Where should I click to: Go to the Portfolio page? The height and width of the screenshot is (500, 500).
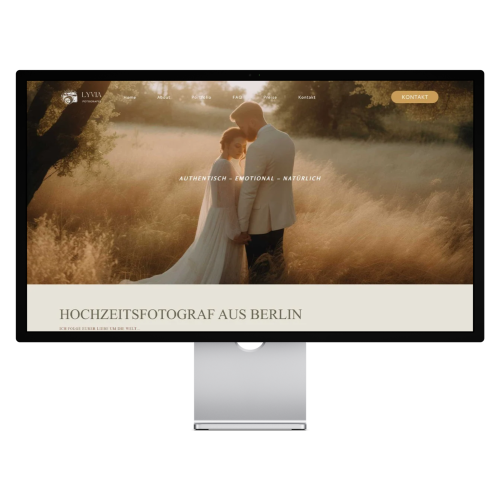point(201,97)
